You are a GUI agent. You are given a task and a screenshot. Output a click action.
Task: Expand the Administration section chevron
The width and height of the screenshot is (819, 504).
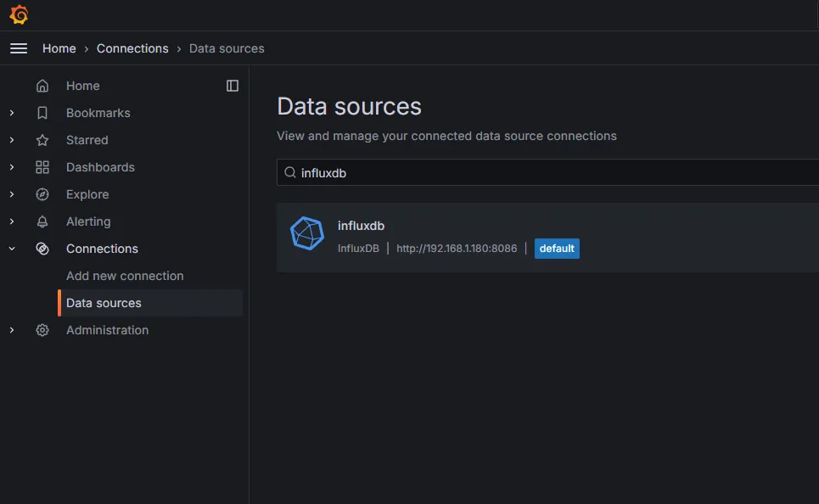(x=12, y=330)
